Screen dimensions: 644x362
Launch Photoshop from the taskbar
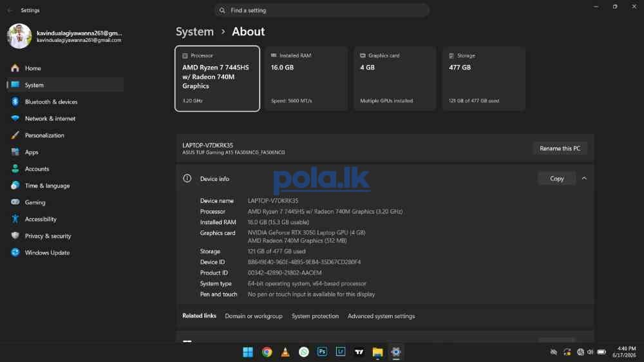pos(322,352)
